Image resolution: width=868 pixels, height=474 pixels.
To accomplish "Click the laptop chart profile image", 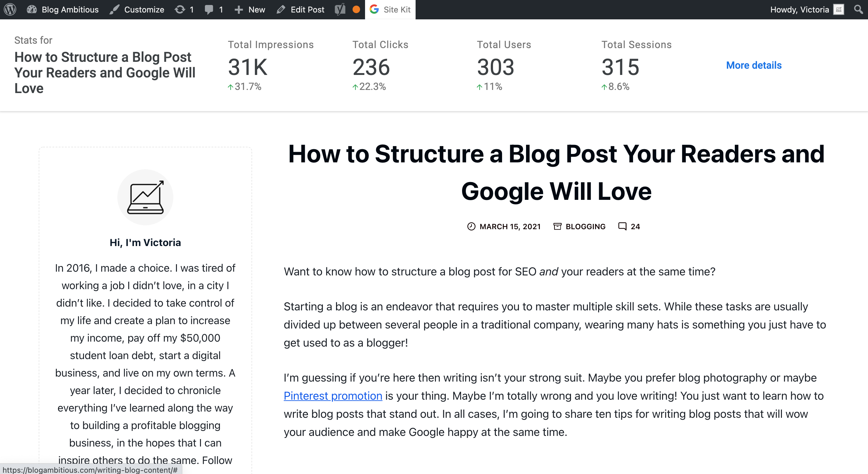I will 145,197.
